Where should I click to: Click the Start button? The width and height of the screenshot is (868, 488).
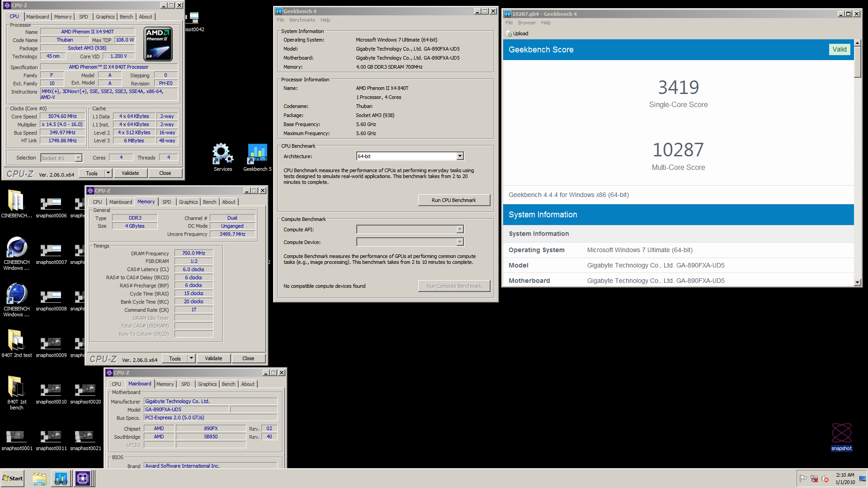pyautogui.click(x=12, y=479)
